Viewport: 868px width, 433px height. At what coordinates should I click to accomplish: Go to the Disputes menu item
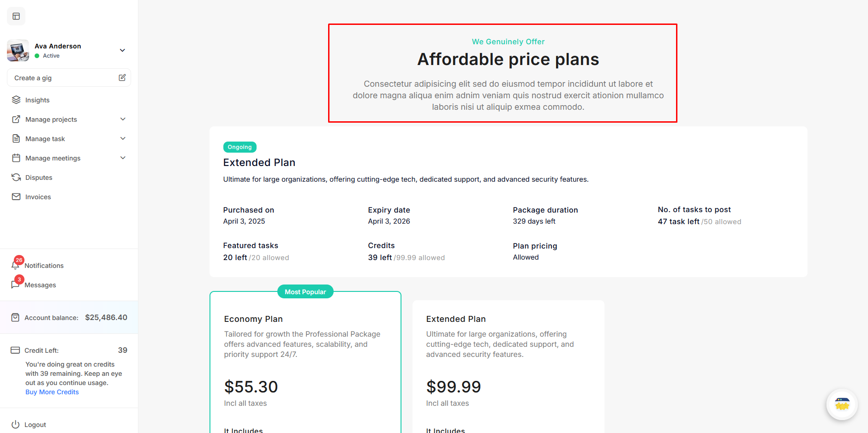(x=39, y=178)
